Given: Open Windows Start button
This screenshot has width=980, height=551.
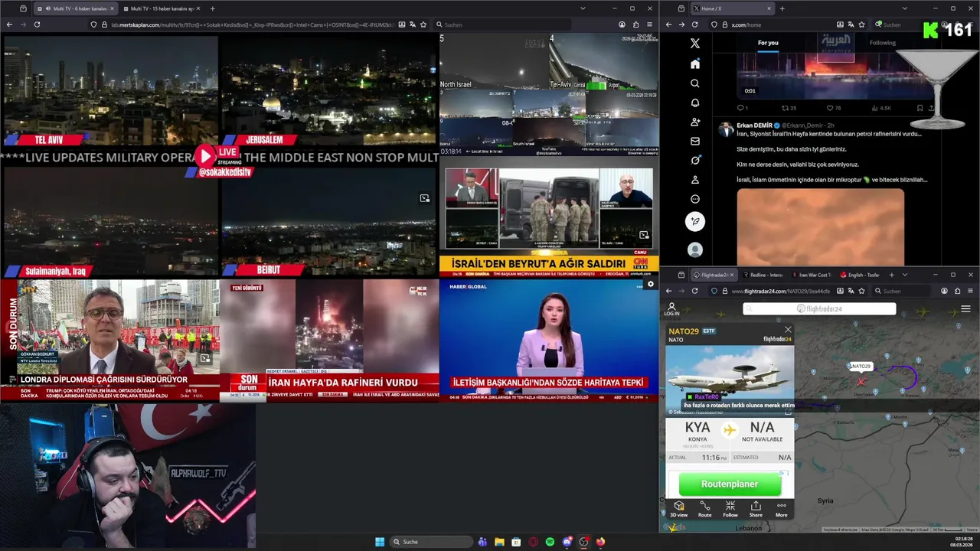Looking at the screenshot, I should tap(379, 542).
